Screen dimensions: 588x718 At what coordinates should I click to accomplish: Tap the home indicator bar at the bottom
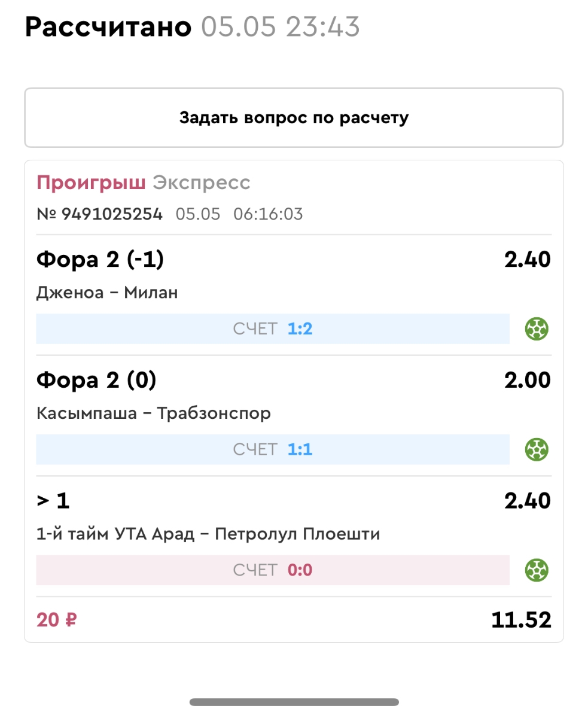coord(294,702)
